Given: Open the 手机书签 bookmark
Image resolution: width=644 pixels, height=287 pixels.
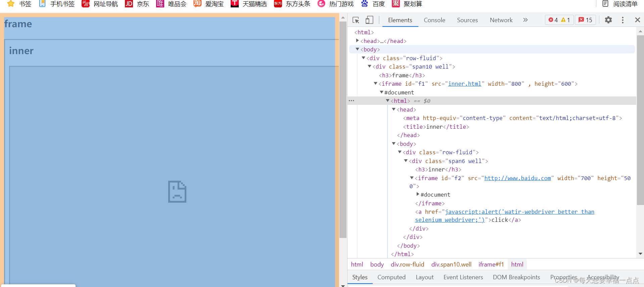Looking at the screenshot, I should click(57, 4).
